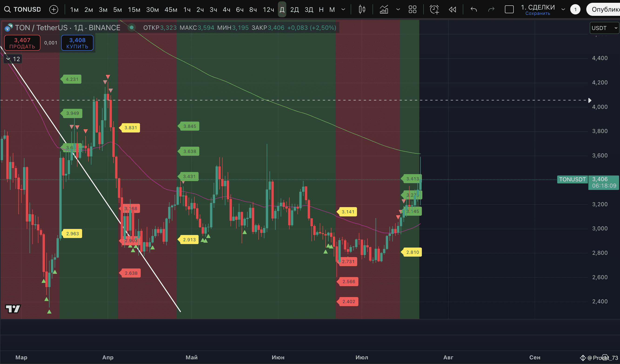Click the TONUSDT price axis label
Image resolution: width=620 pixels, height=364 pixels.
pyautogui.click(x=572, y=179)
